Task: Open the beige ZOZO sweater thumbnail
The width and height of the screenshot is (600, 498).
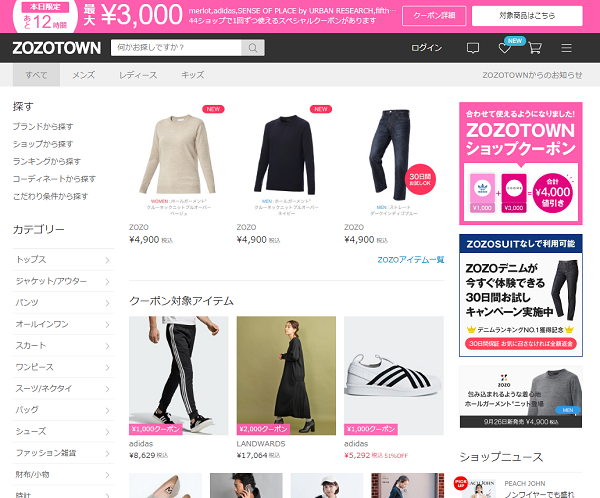Action: pyautogui.click(x=178, y=161)
